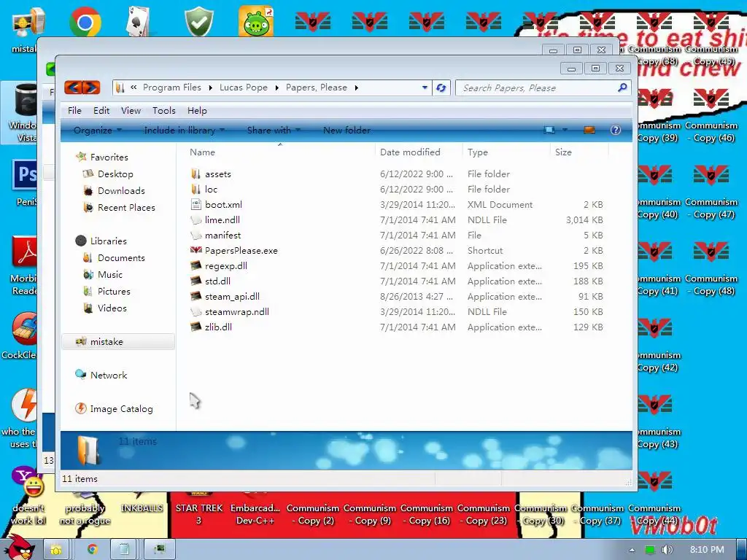
Task: Select the boot.xml file icon
Action: (x=196, y=204)
